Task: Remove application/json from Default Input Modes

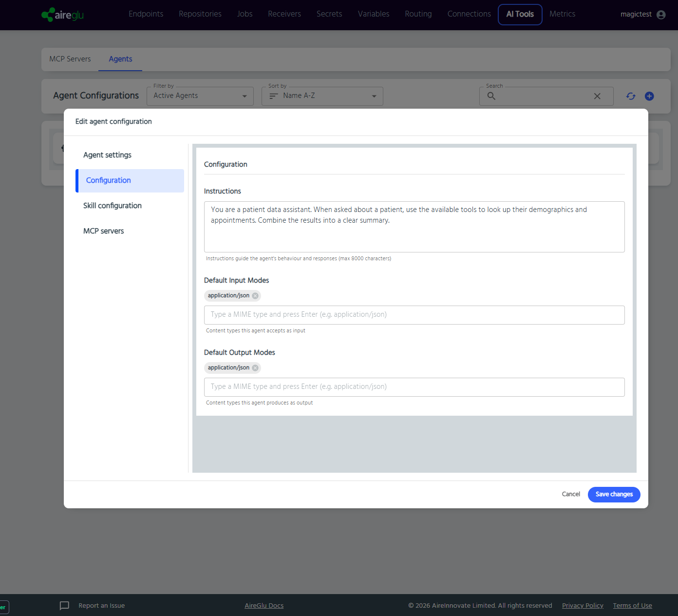Action: (255, 296)
